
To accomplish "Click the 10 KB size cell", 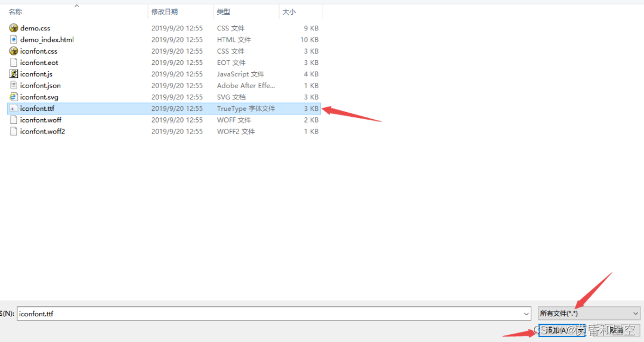I will click(x=309, y=40).
